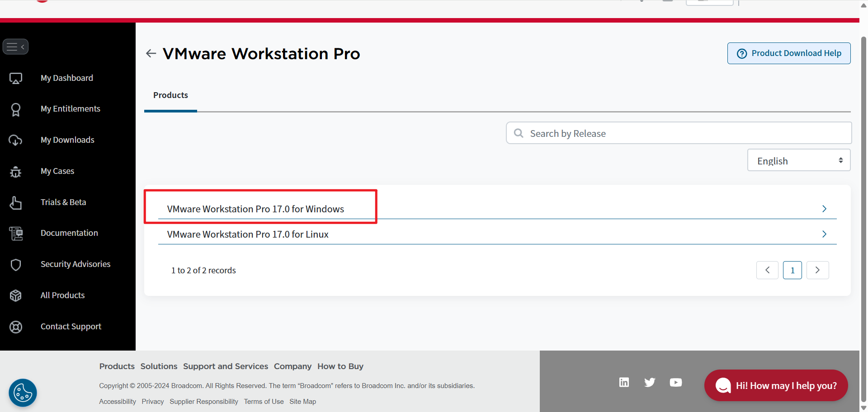Click the Solutions footer link
This screenshot has height=412, width=868.
pyautogui.click(x=159, y=366)
